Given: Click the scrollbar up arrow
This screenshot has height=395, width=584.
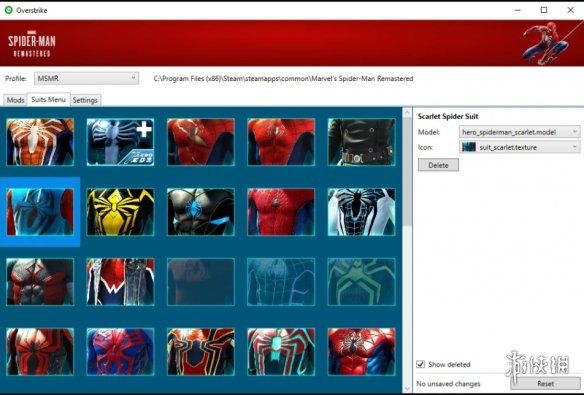Looking at the screenshot, I should (x=407, y=112).
